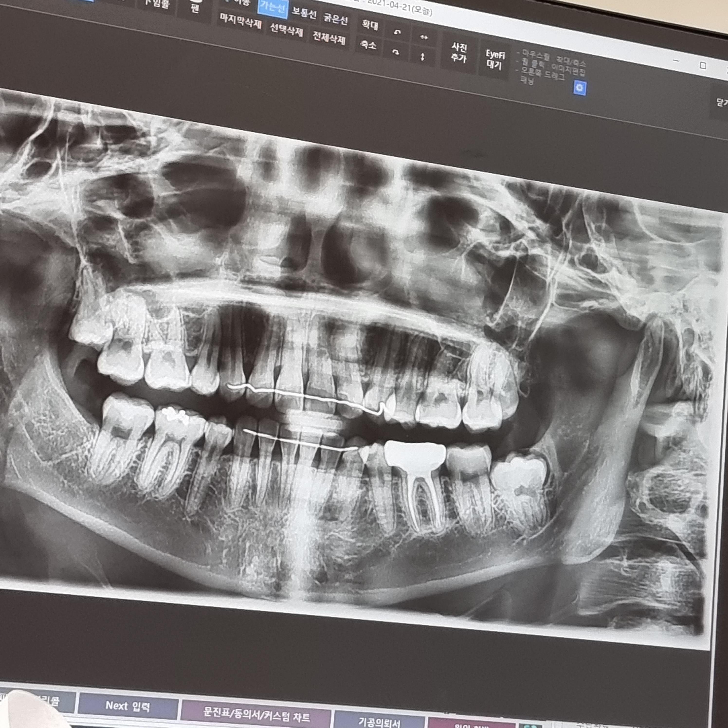Click the Next 입력 button

coord(128,705)
